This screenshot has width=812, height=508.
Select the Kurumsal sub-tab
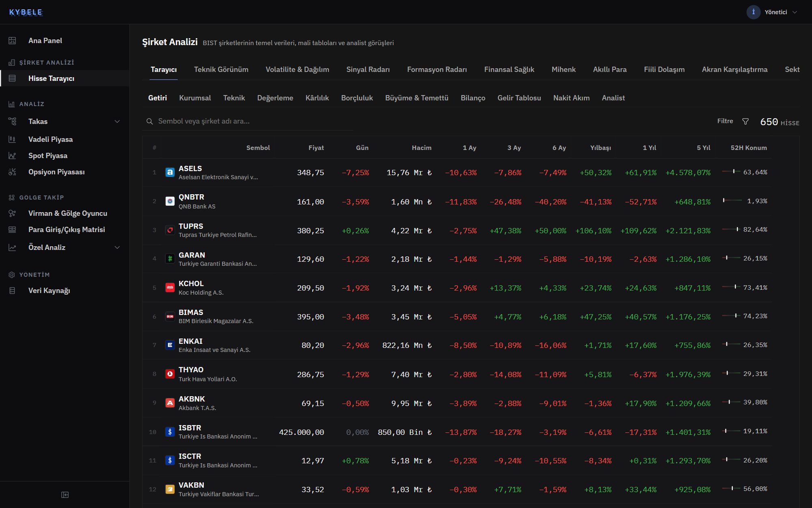click(x=195, y=98)
